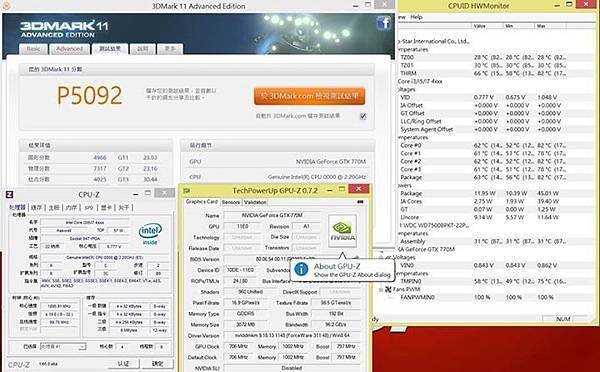This screenshot has width=600, height=372.
Task: Click the CPU row Genuine Intel in 3DMark
Action: 277,177
